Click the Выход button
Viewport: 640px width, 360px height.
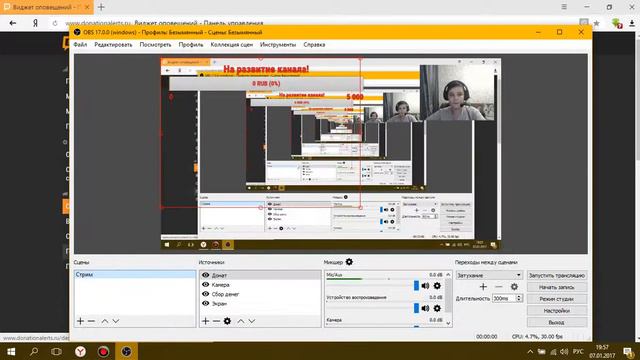(557, 322)
